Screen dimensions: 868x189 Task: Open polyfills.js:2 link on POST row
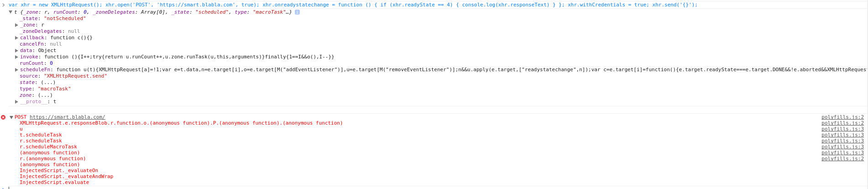(842, 117)
